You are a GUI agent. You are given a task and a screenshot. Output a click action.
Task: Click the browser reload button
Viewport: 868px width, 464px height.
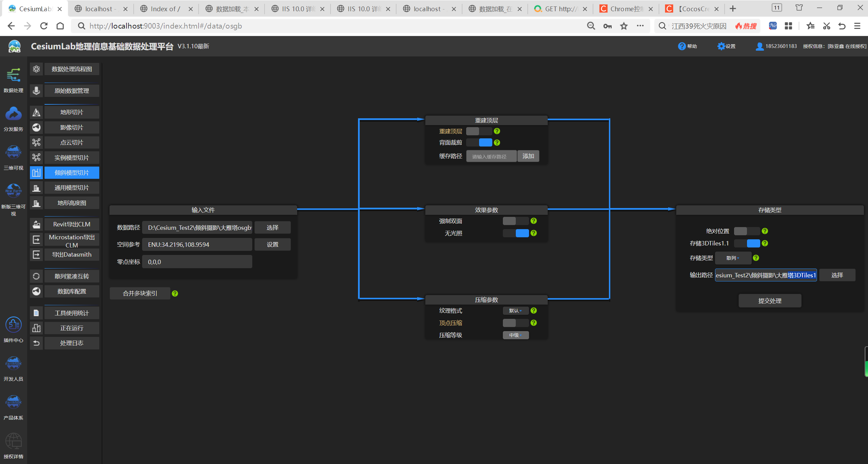[x=44, y=26]
